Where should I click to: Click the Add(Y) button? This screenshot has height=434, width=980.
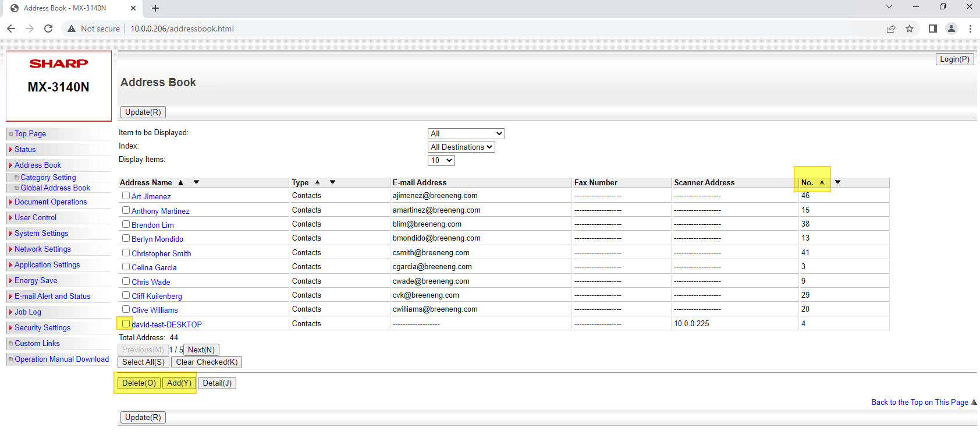pyautogui.click(x=179, y=383)
